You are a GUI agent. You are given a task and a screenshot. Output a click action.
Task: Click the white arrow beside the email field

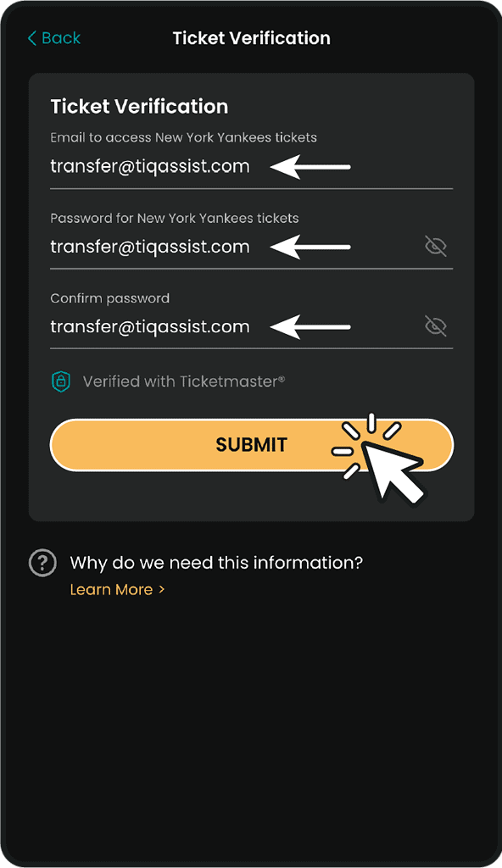pos(310,167)
